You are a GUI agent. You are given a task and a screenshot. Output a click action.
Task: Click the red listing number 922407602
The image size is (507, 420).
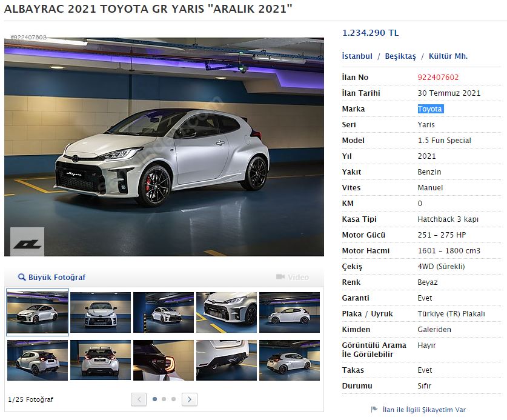click(x=438, y=78)
